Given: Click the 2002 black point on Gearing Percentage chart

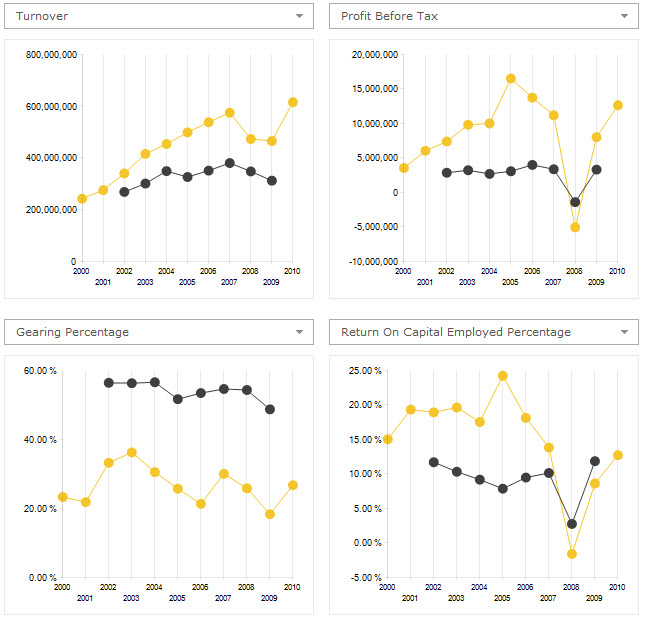Looking at the screenshot, I should click(109, 383).
